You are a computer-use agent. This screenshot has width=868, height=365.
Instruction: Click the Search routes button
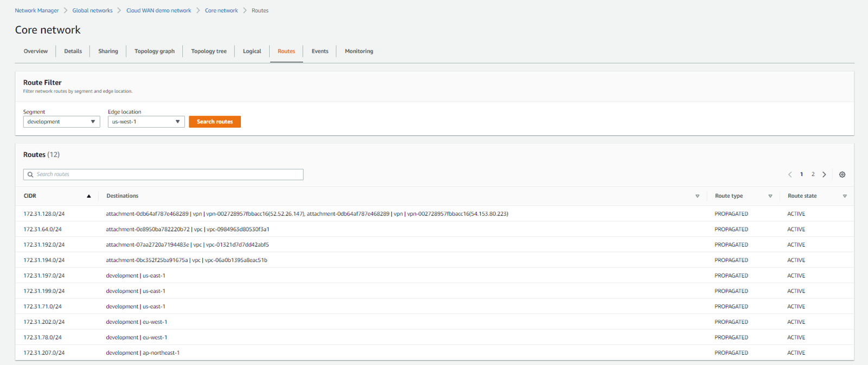click(215, 122)
